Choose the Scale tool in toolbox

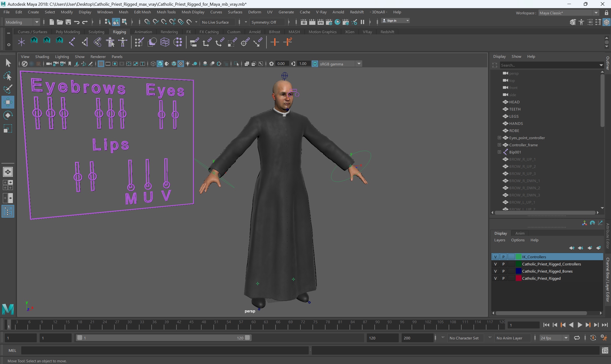pyautogui.click(x=8, y=128)
